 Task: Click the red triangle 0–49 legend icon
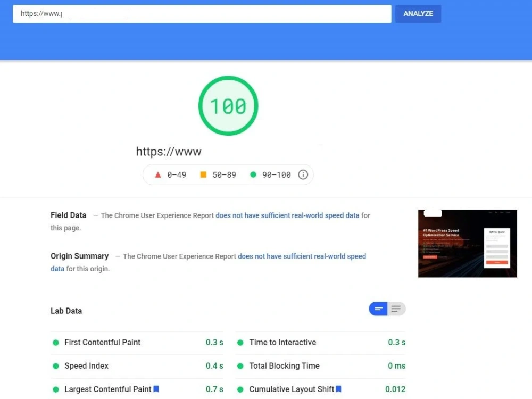point(158,174)
